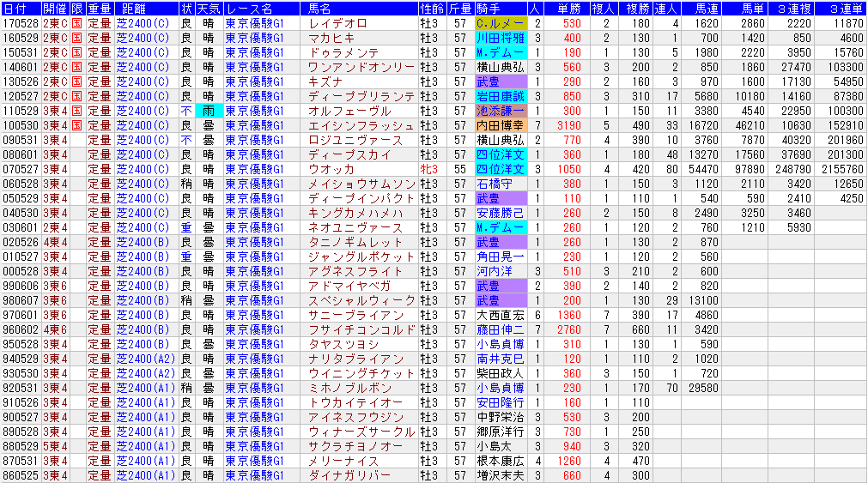This screenshot has width=868, height=483.
Task: Select horse name トウカイテイオー
Action: click(x=355, y=402)
